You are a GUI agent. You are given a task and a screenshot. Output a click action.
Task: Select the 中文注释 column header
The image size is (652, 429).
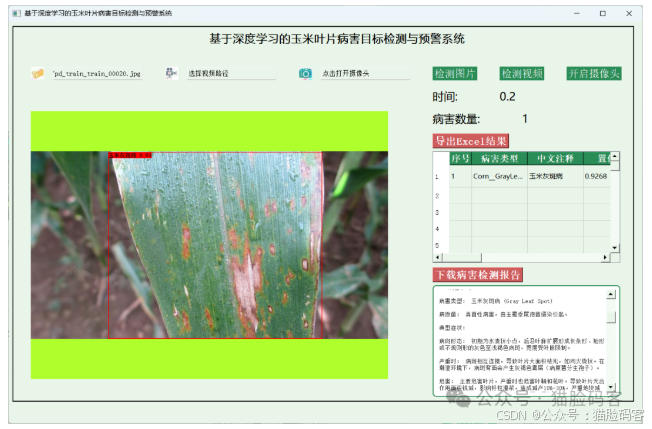[556, 158]
